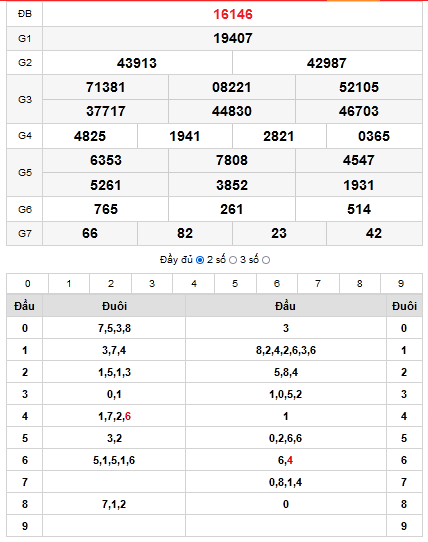Image resolution: width=428 pixels, height=542 pixels.
Task: Choose digit 1 in the number filter row
Action: [69, 284]
